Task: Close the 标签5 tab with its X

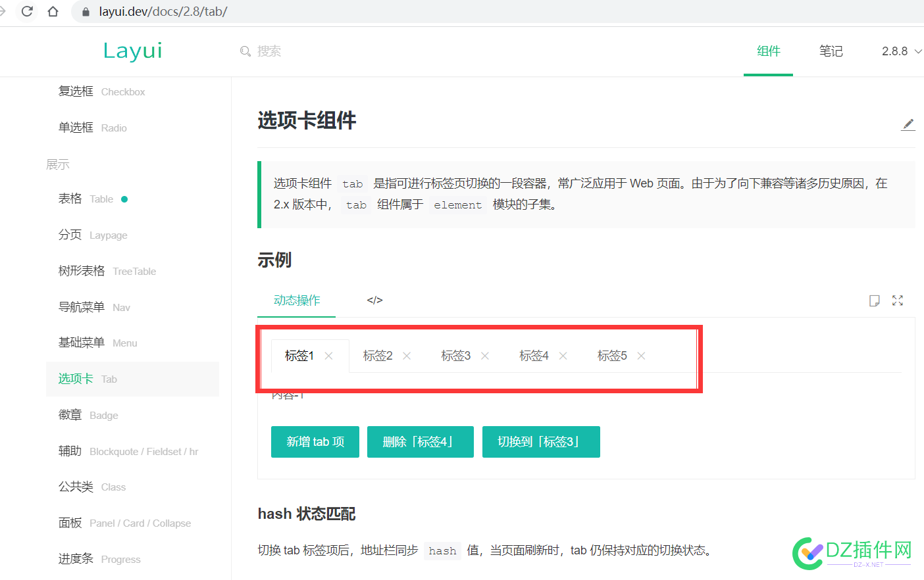Action: click(x=641, y=356)
